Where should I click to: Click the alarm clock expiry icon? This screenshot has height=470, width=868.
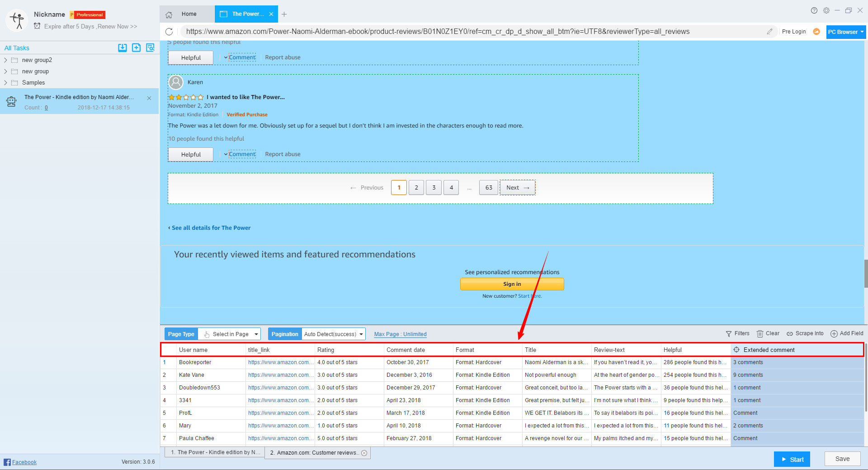pyautogui.click(x=37, y=26)
